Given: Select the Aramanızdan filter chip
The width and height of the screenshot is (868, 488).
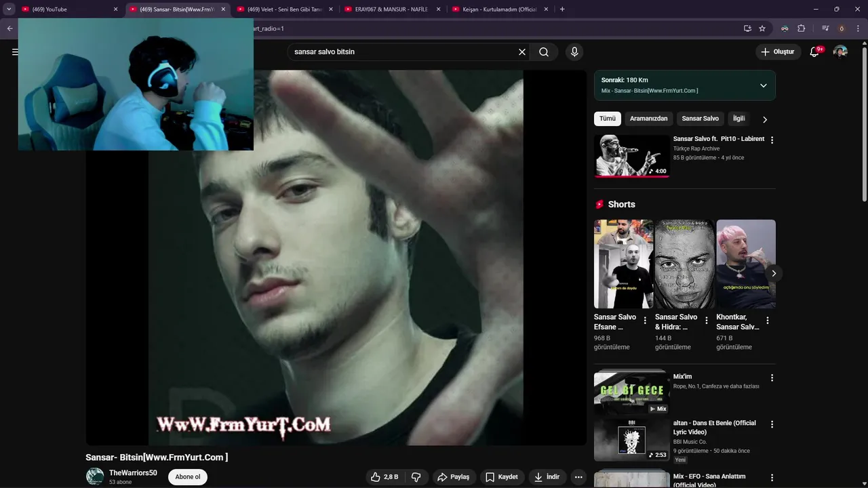Looking at the screenshot, I should (x=648, y=119).
